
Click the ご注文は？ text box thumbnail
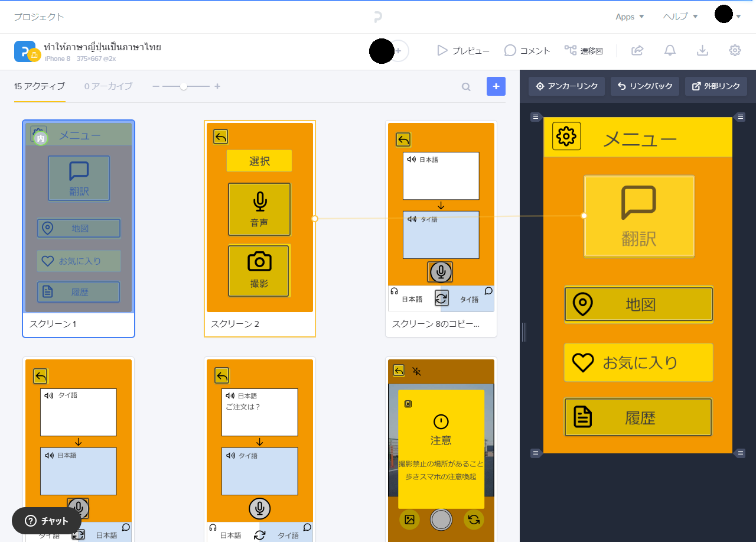point(260,412)
